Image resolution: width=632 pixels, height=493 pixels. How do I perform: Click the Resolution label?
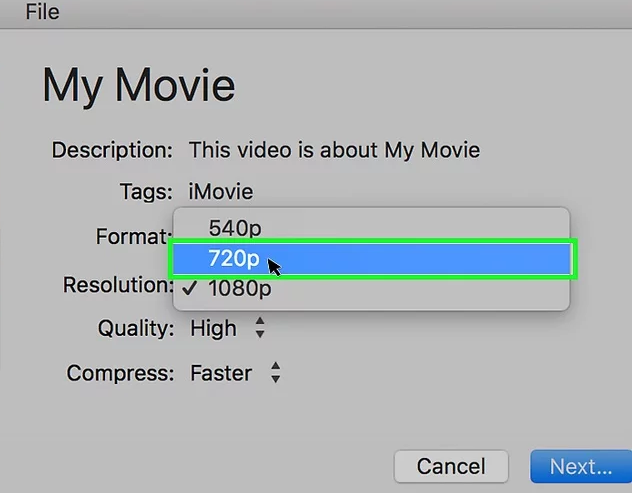(x=117, y=285)
